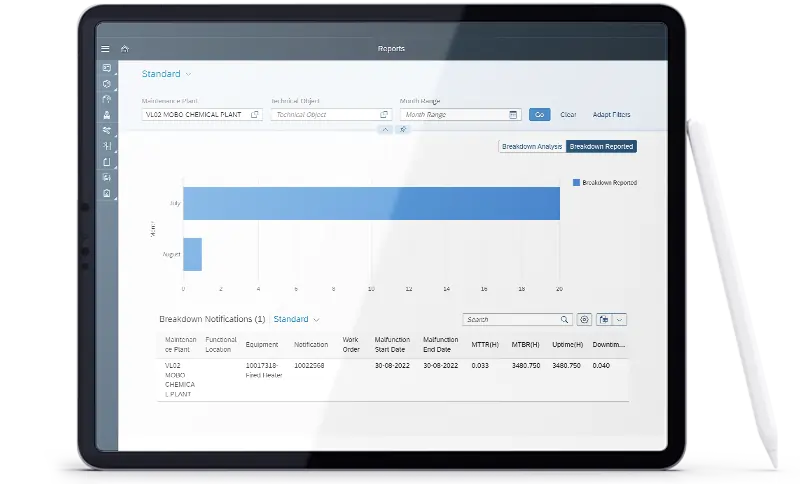
Task: Open table settings gear icon
Action: 584,320
